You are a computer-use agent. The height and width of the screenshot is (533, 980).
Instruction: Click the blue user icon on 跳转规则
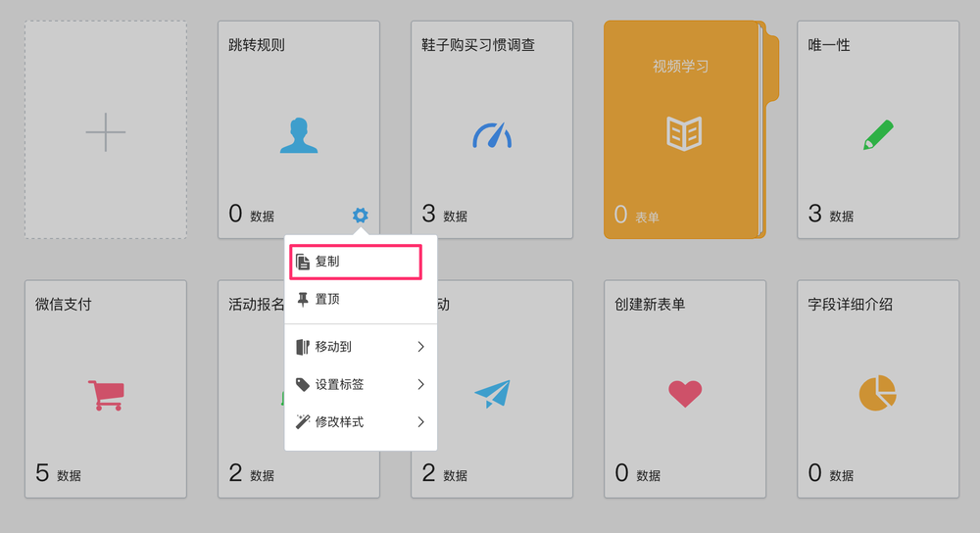pyautogui.click(x=299, y=135)
